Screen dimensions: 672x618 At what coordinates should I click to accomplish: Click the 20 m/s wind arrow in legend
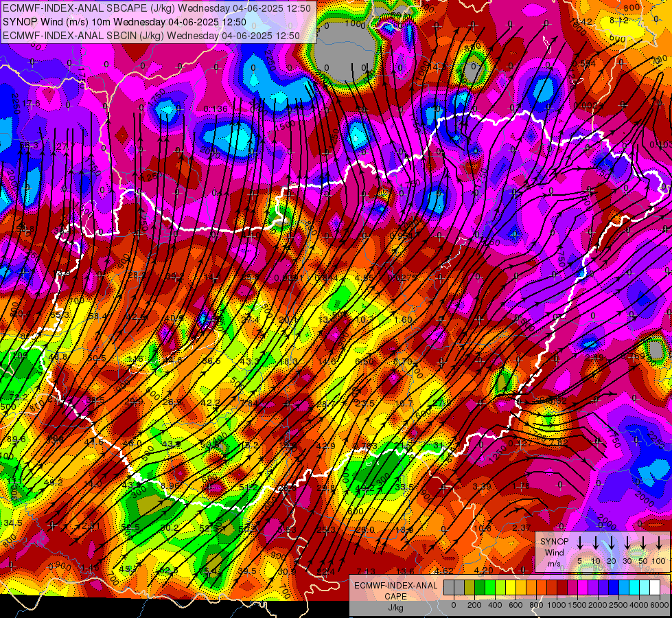coord(612,542)
